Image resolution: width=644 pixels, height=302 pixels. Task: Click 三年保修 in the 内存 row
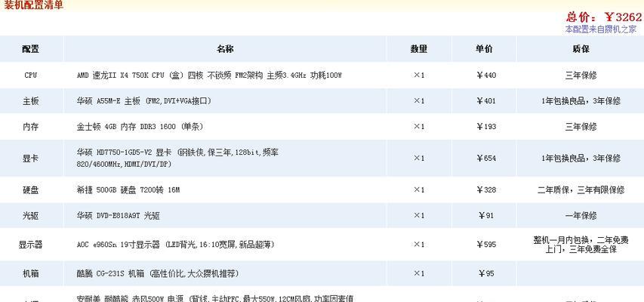[x=581, y=127]
